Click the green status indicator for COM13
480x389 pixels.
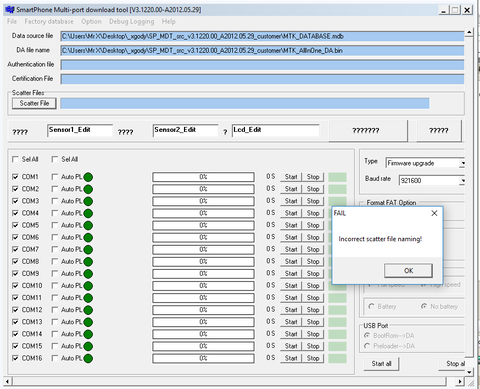click(x=88, y=322)
